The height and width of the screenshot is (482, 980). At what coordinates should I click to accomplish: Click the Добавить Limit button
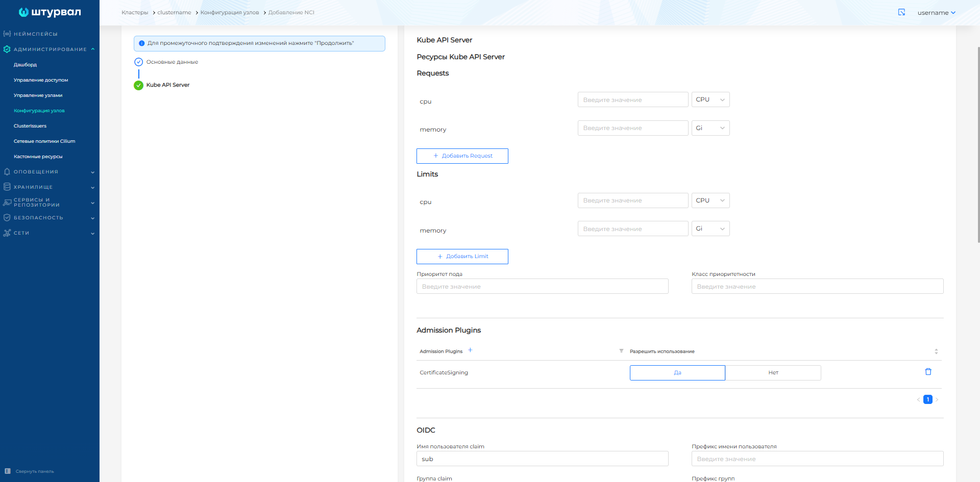pos(462,257)
